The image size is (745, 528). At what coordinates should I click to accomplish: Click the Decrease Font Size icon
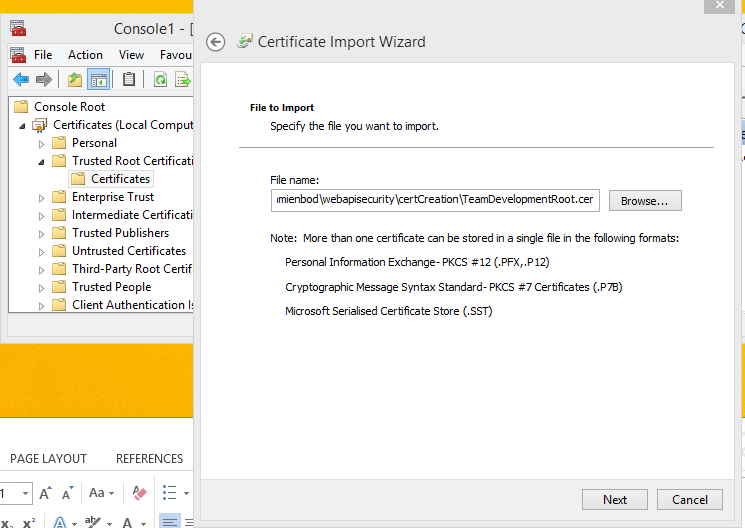point(69,493)
